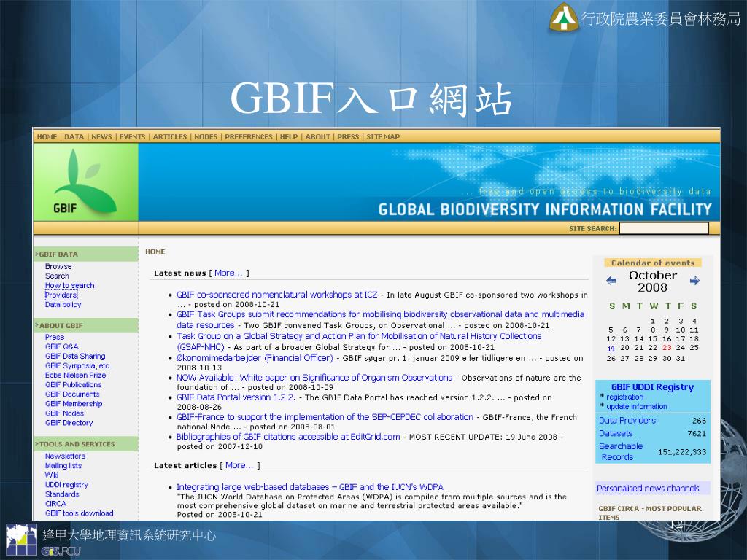Click the Feng Chia GIS center logo
747x560 pixels.
click(x=21, y=540)
